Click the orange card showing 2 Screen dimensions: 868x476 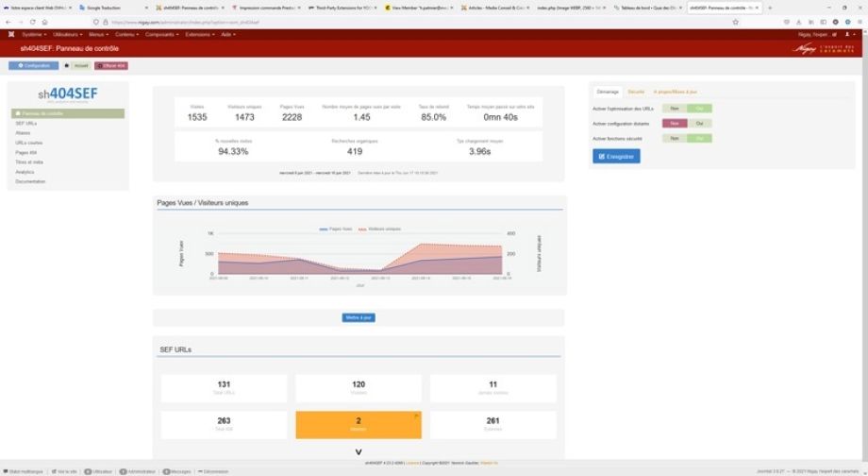[359, 424]
